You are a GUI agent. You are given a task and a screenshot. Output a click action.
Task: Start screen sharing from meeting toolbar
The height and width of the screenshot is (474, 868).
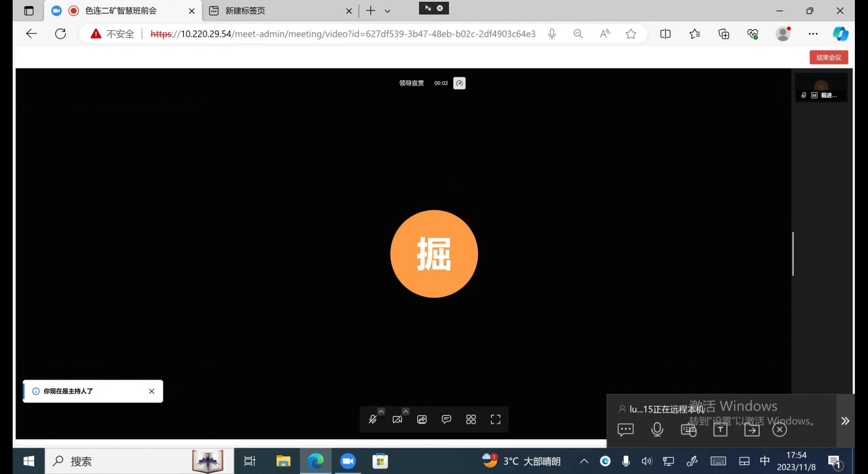[x=422, y=420]
